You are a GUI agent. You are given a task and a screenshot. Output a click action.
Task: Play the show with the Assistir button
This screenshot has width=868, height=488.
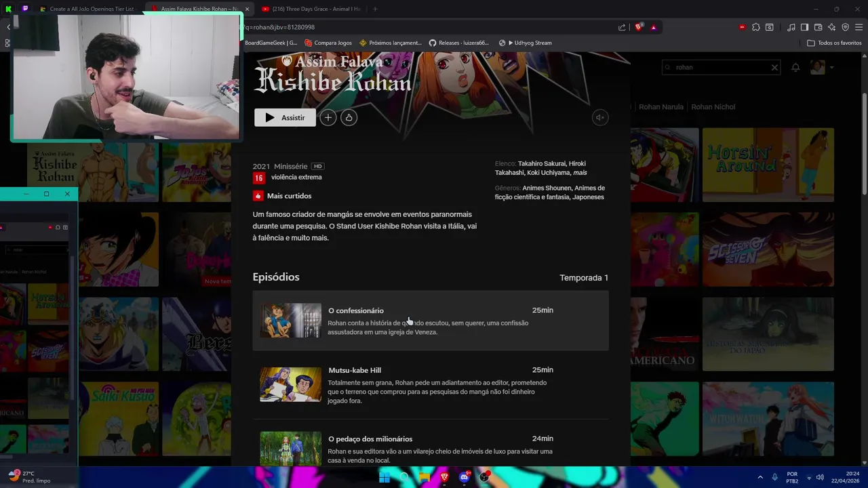(x=285, y=117)
